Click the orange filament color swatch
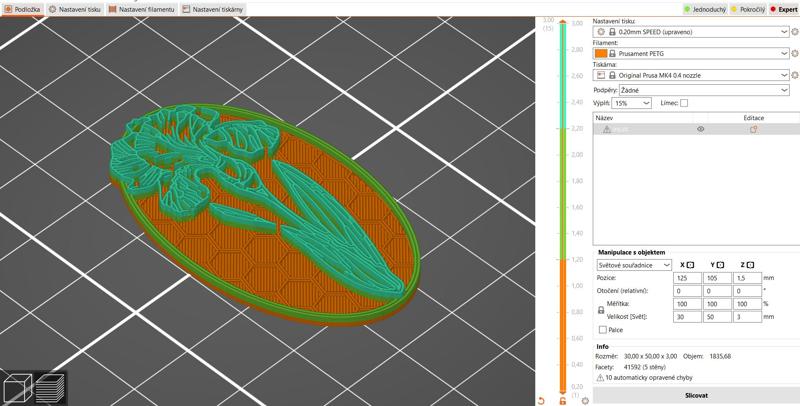800x406 pixels. [601, 53]
